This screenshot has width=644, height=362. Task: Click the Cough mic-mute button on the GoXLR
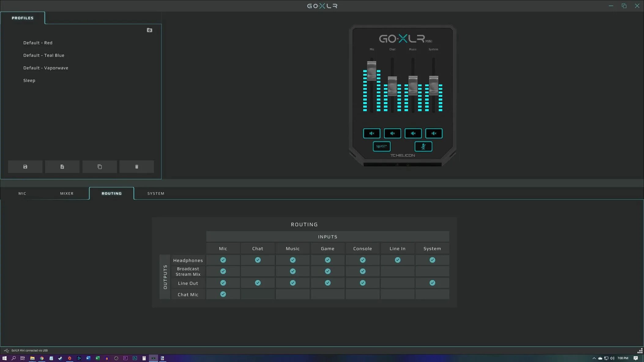click(x=423, y=146)
